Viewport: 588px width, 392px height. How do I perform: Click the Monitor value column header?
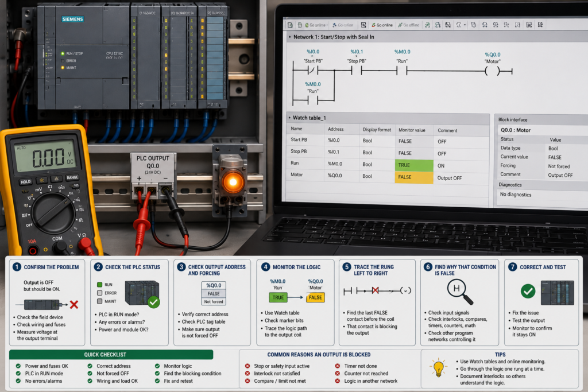pyautogui.click(x=412, y=130)
